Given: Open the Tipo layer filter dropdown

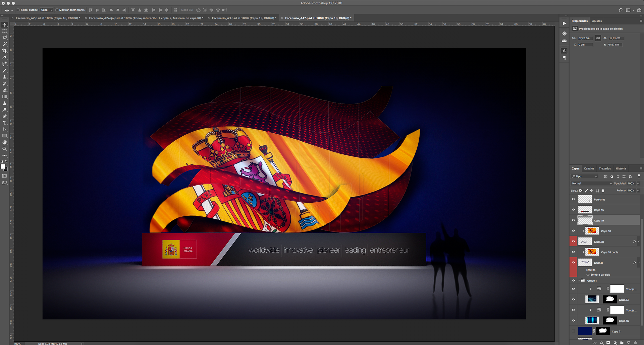Looking at the screenshot, I should (x=584, y=177).
